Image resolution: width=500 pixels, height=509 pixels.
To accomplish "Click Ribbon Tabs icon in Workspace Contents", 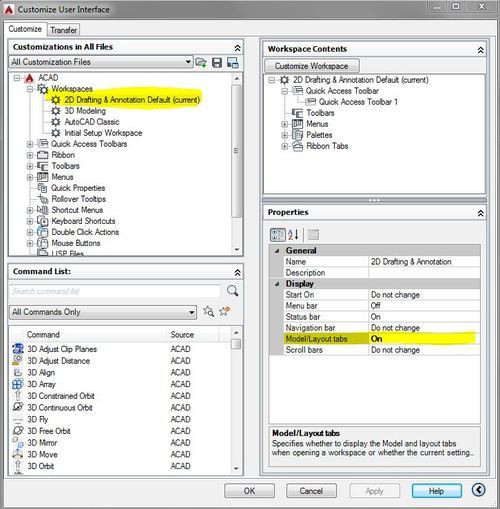I will 297,146.
